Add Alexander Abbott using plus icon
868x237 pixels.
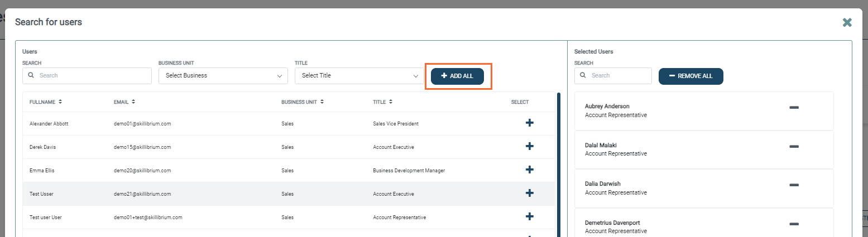pyautogui.click(x=530, y=123)
